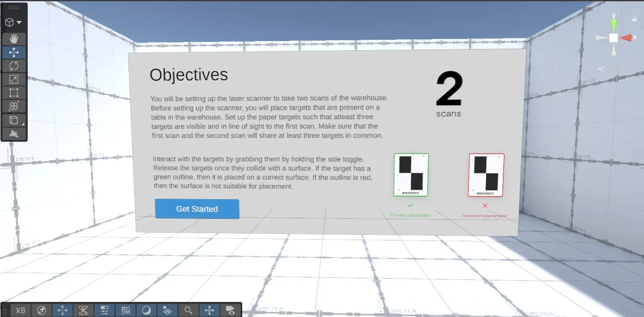The image size is (644, 317).
Task: Click the XB button in bottom toolbar
Action: 21,310
